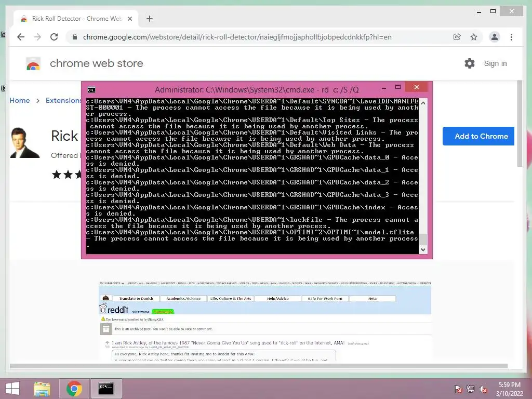
Task: Share this page using the share icon
Action: pos(457,37)
